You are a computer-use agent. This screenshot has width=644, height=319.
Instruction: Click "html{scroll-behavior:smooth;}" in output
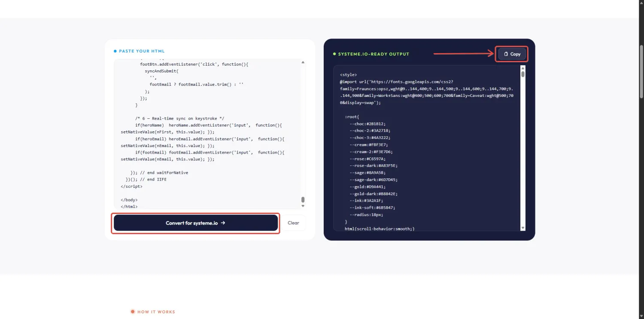(380, 229)
